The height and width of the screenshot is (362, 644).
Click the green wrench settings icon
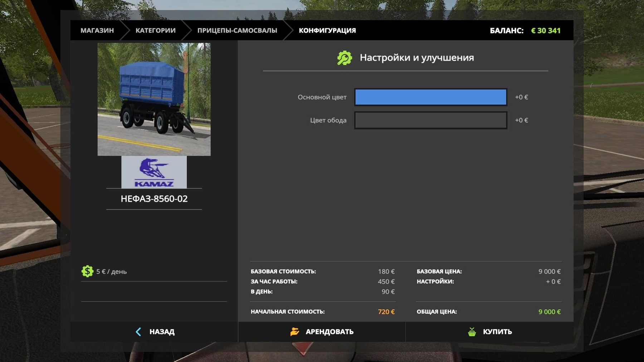(345, 58)
